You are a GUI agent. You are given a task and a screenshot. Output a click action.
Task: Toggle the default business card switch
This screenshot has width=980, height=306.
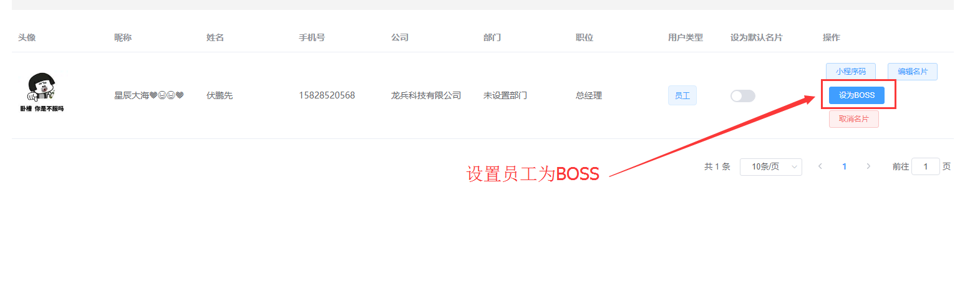point(743,96)
